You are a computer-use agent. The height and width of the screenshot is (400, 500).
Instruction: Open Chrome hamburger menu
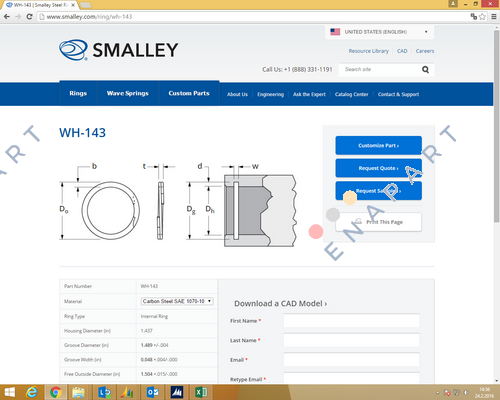pos(494,16)
